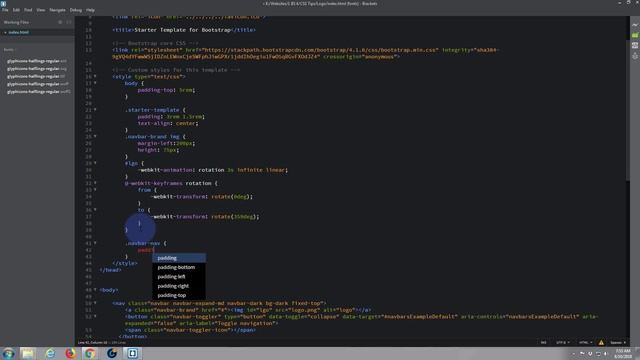The width and height of the screenshot is (640, 360).
Task: Collapse .navbar-nav fold at line 41
Action: tap(96, 243)
